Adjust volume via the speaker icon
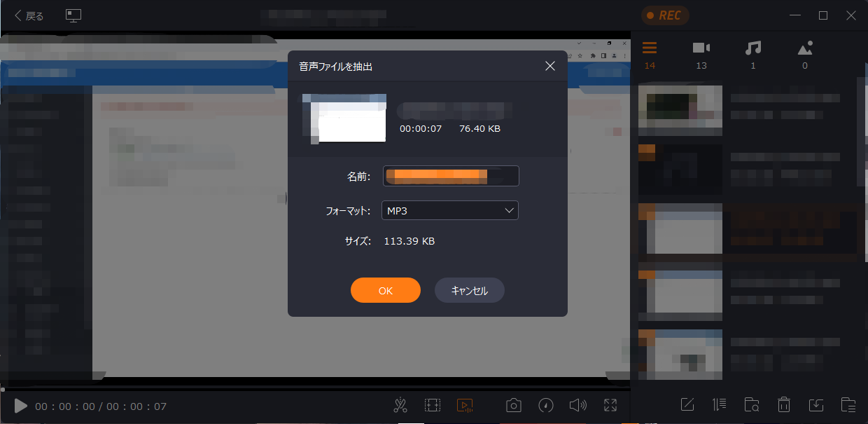 coord(577,405)
